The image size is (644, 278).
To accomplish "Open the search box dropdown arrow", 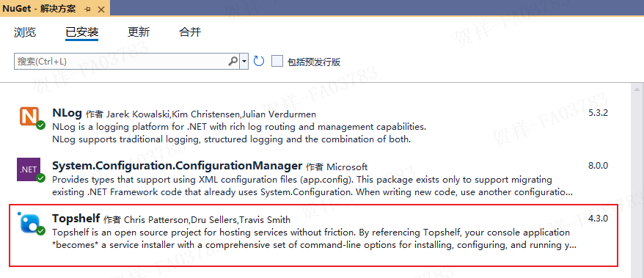I will click(244, 61).
